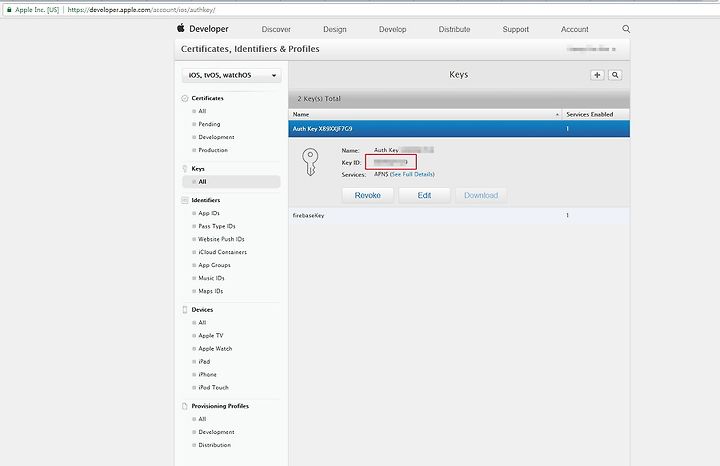The image size is (720, 466).
Task: Select the Auth Key X89X0JF7G9 row
Action: [459, 129]
